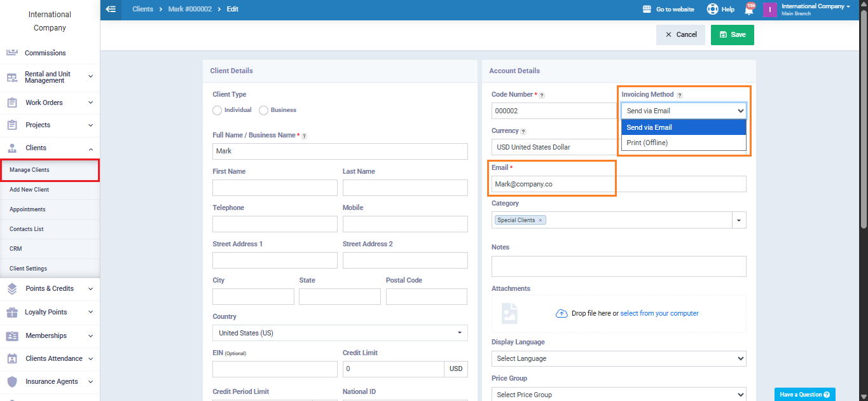Screen dimensions: 868x401
Task: Click the Cancel button
Action: point(680,34)
